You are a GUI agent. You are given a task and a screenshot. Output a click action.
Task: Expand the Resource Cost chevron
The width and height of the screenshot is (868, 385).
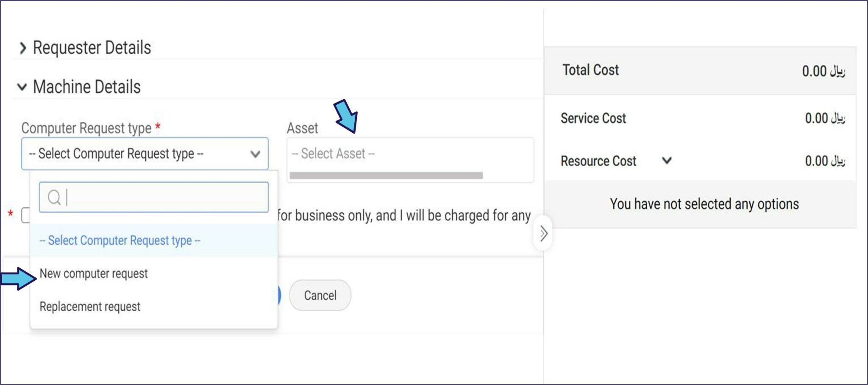[x=667, y=161]
